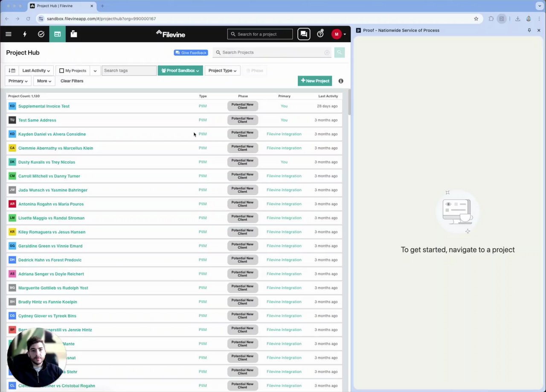The width and height of the screenshot is (546, 392).
Task: Click You primary for Test Same Address
Action: click(284, 120)
